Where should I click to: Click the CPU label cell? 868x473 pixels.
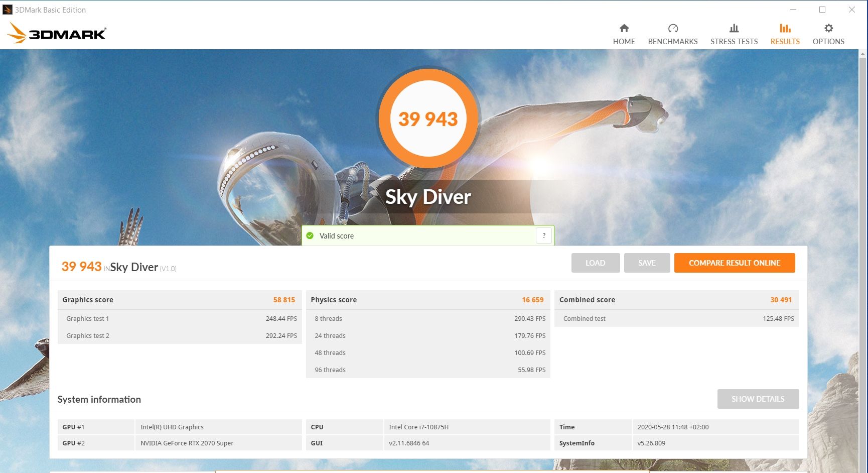point(345,427)
